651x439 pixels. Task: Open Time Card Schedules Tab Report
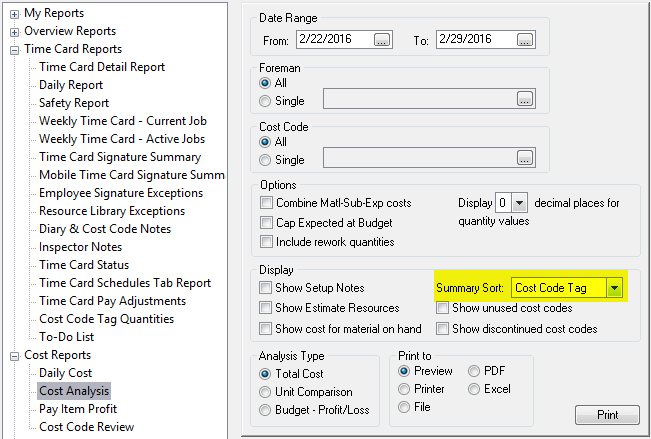click(x=125, y=283)
